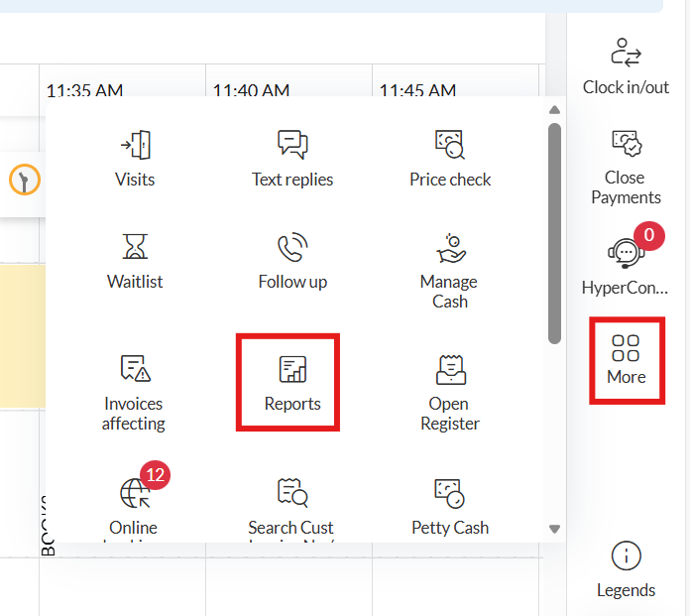
Task: Click the Search Cust option
Action: click(292, 504)
